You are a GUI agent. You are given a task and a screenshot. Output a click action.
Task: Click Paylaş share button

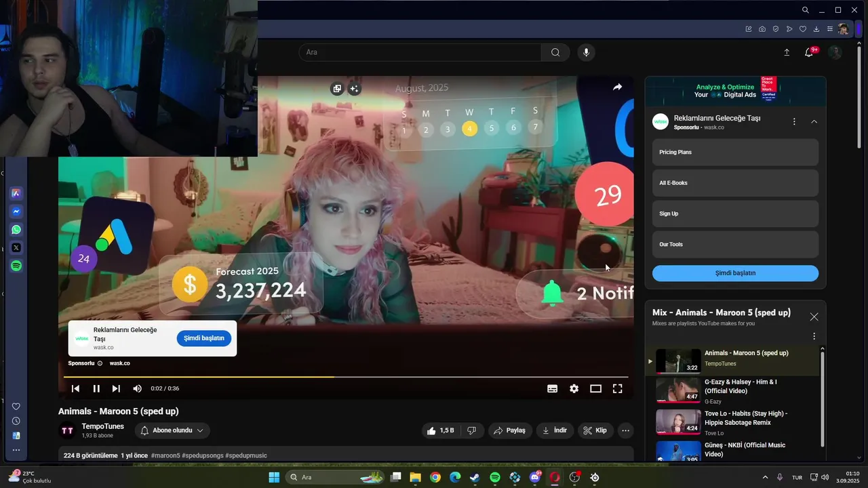tap(510, 430)
